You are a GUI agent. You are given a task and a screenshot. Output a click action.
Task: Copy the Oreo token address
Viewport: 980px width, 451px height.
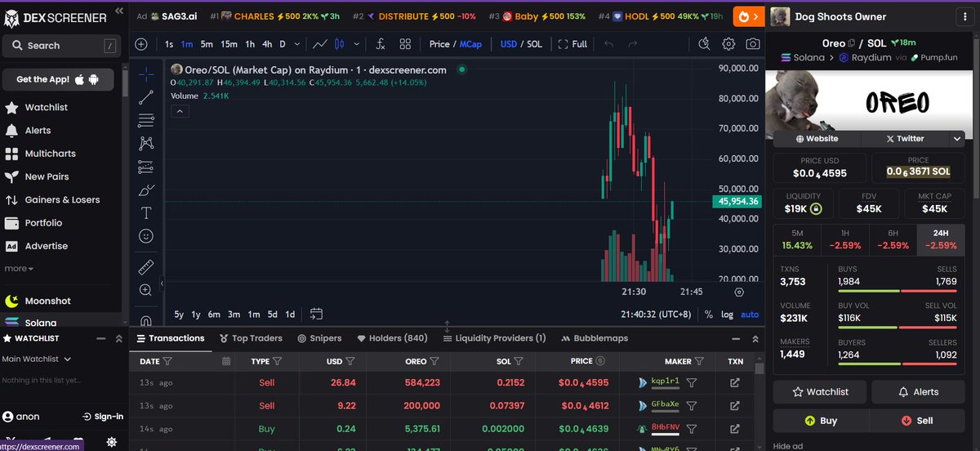[852, 42]
